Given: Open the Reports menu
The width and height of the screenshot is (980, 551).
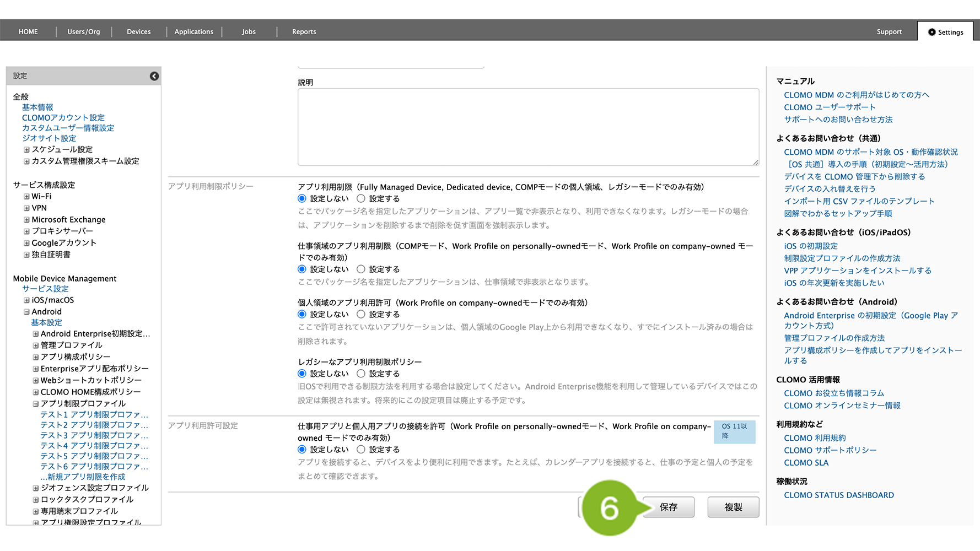Looking at the screenshot, I should point(304,32).
